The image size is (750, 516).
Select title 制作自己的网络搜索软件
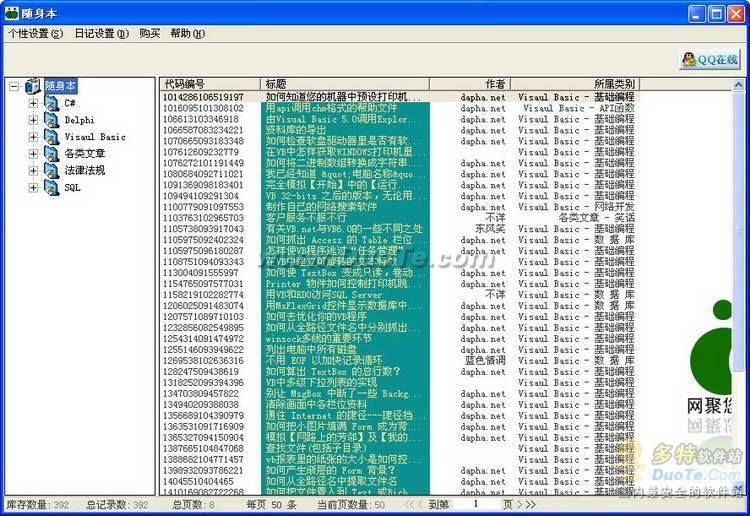(x=321, y=207)
